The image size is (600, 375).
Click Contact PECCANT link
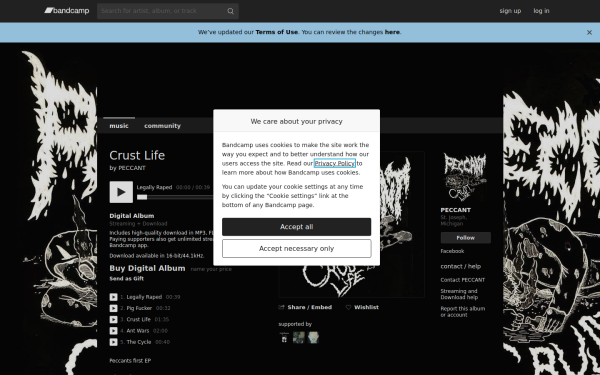tap(463, 280)
